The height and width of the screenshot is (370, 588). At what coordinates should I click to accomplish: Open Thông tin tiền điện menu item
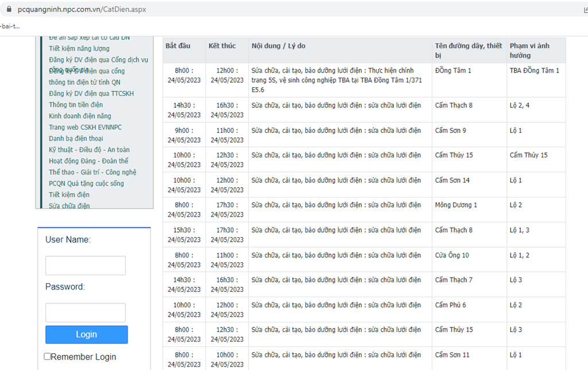click(x=76, y=105)
